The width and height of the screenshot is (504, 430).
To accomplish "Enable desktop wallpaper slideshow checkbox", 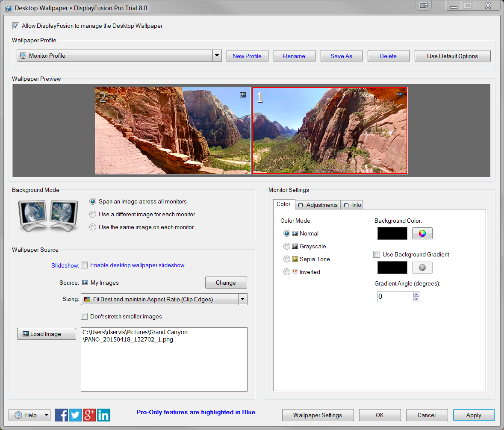I will pyautogui.click(x=84, y=265).
